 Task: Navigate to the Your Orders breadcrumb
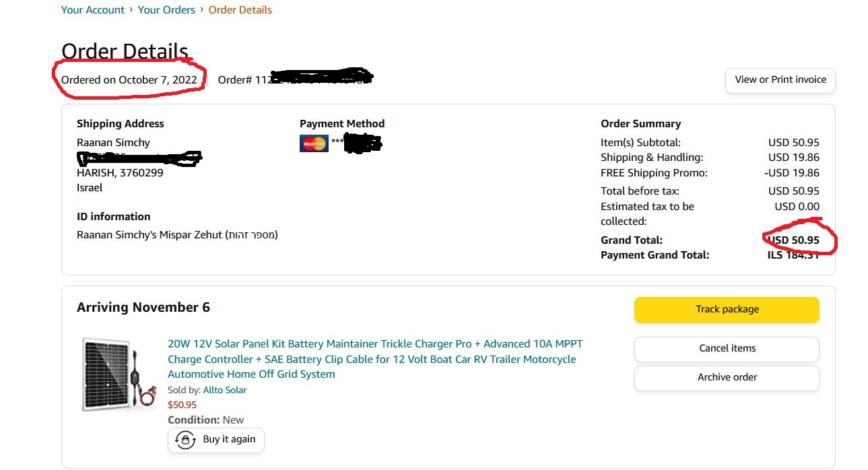(x=166, y=10)
